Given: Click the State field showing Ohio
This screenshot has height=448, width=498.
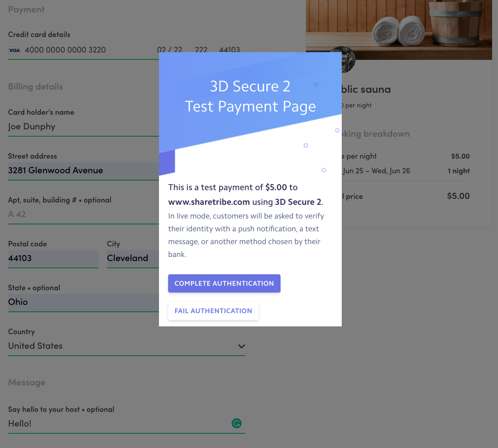Looking at the screenshot, I should (x=82, y=302).
